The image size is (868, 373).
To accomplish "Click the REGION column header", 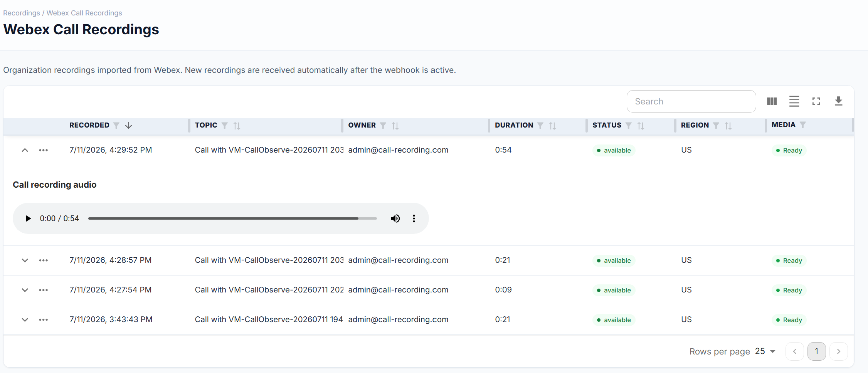I will [x=695, y=125].
